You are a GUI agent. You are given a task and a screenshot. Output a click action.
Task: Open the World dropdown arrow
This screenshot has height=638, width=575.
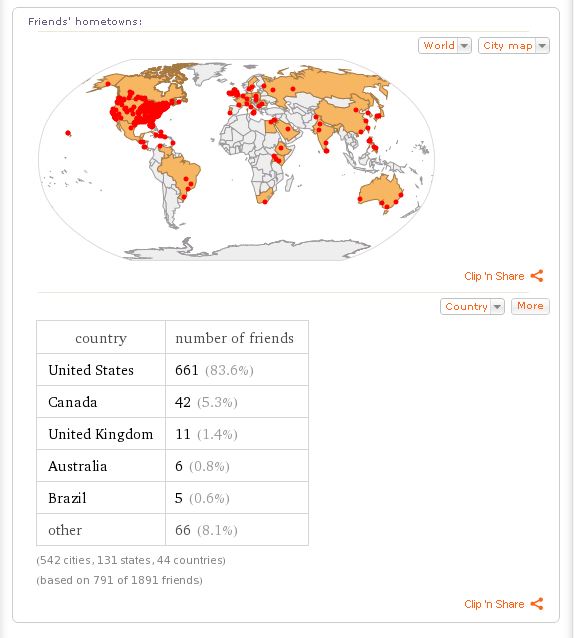click(x=464, y=46)
